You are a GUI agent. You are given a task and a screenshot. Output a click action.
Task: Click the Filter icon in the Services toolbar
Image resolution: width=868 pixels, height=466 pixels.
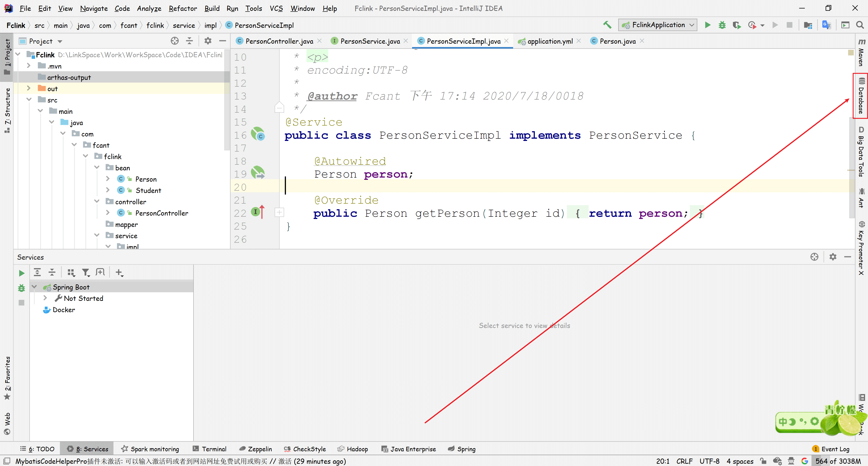[86, 272]
